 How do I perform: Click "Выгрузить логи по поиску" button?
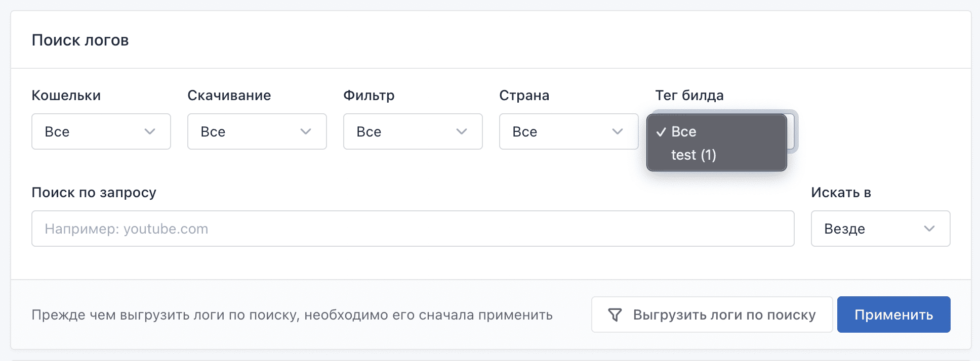coord(712,314)
